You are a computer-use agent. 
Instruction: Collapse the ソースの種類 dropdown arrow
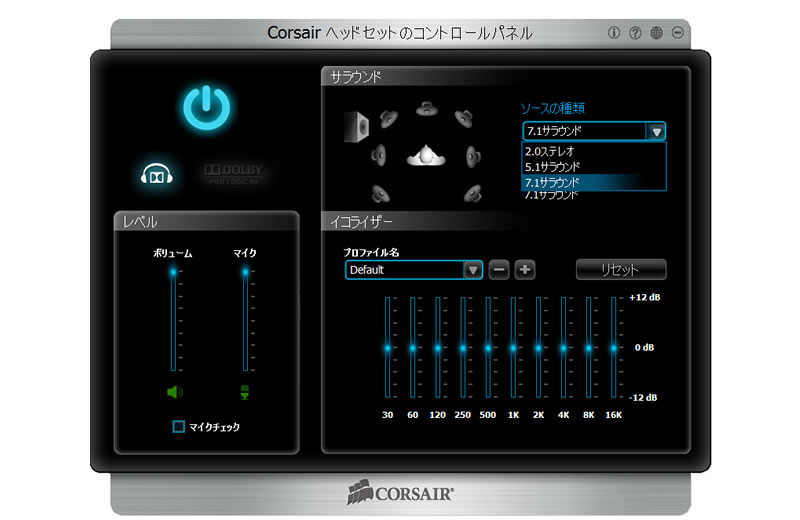[656, 132]
